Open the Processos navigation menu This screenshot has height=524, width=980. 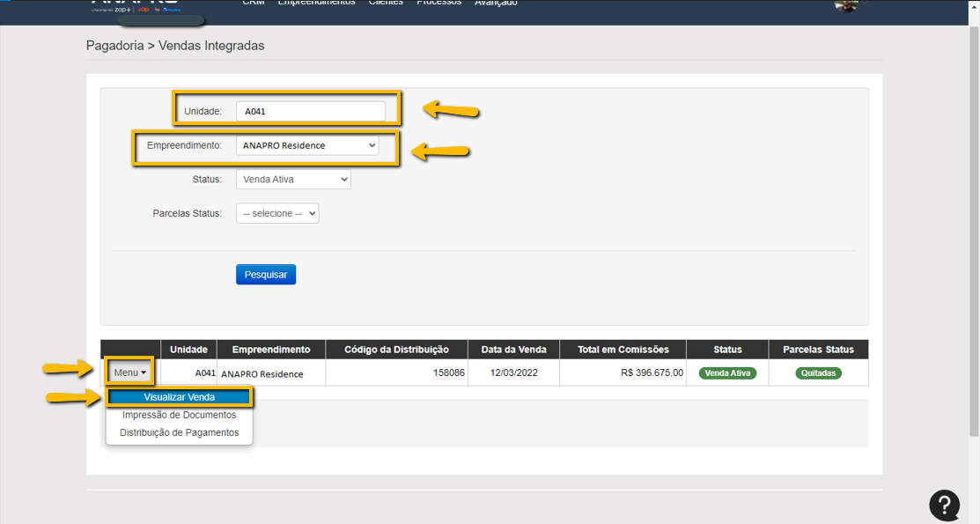438,4
